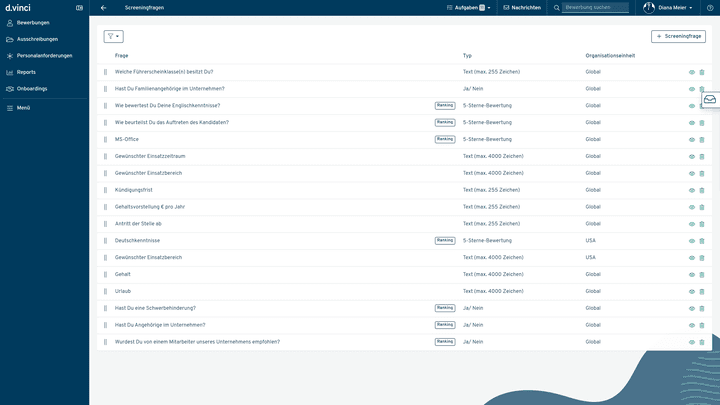Delete the Urlaub question via trash icon
This screenshot has height=405, width=720.
coord(702,291)
